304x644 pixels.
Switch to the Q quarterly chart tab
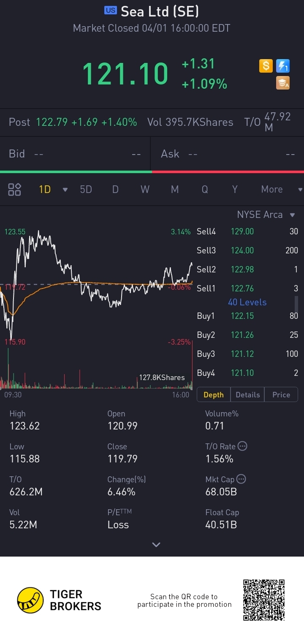tap(205, 189)
